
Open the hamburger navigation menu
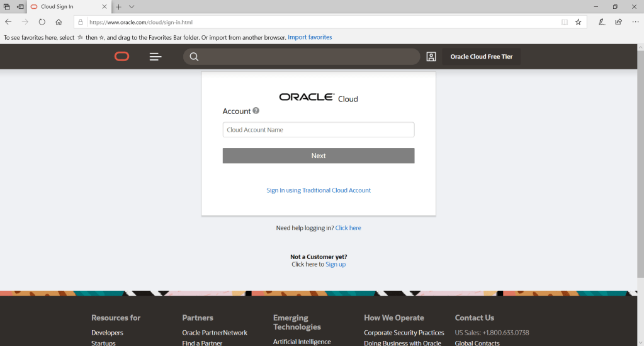coord(155,57)
